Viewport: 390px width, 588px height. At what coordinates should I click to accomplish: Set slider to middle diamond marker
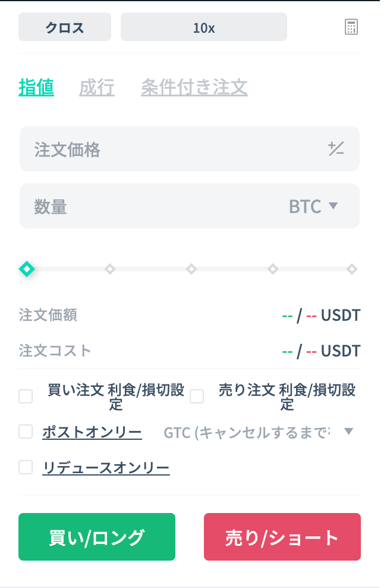point(191,269)
